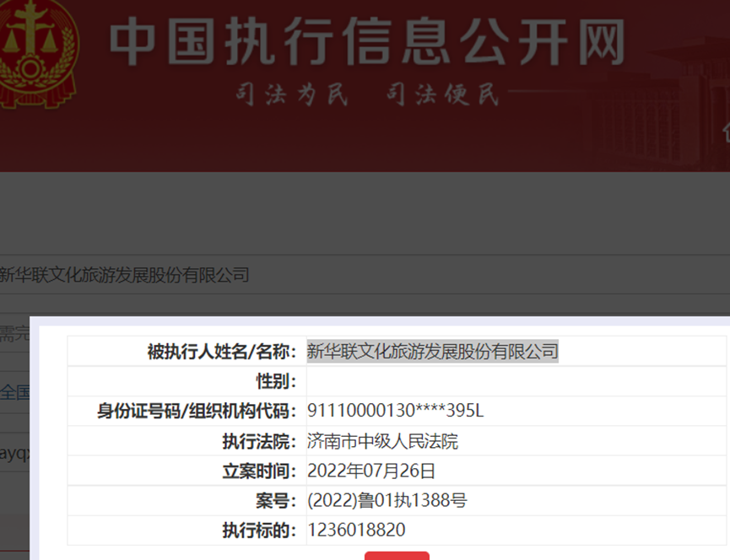Click the court name 济南市中级人民法院
This screenshot has width=730, height=560.
pos(382,441)
